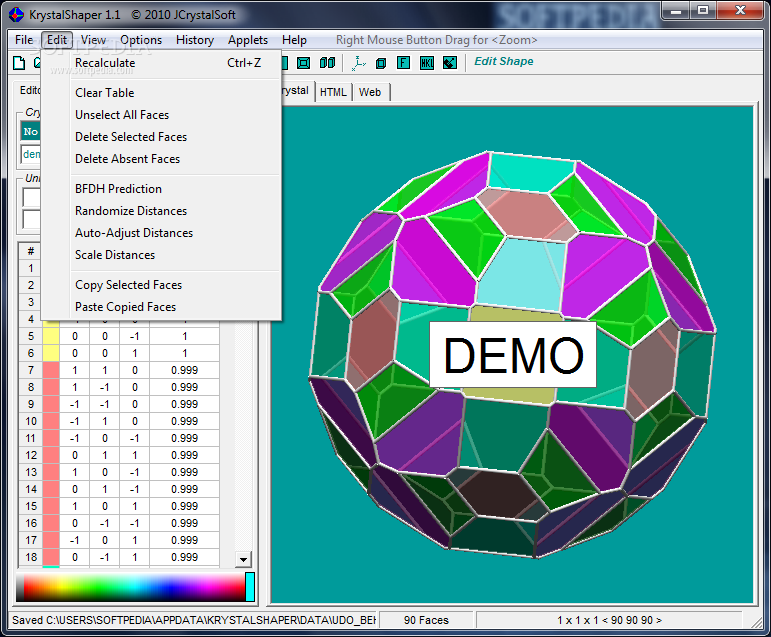This screenshot has height=637, width=771.
Task: Click the KrystalShaper app icon in title bar
Action: coord(16,15)
